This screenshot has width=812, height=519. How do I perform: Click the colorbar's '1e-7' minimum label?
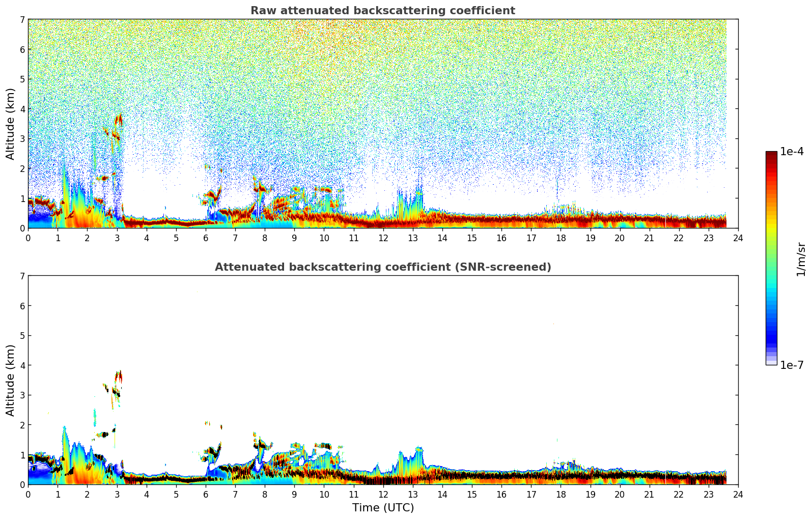[792, 365]
